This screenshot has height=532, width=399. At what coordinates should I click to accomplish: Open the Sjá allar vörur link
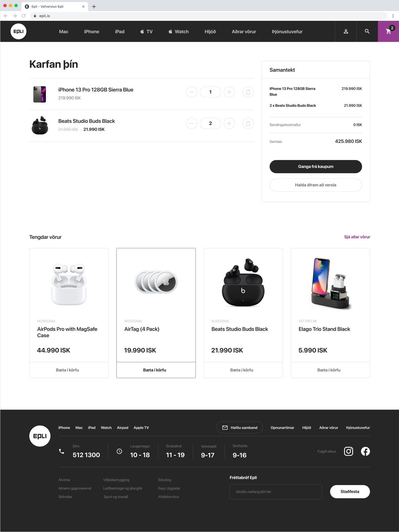(357, 237)
